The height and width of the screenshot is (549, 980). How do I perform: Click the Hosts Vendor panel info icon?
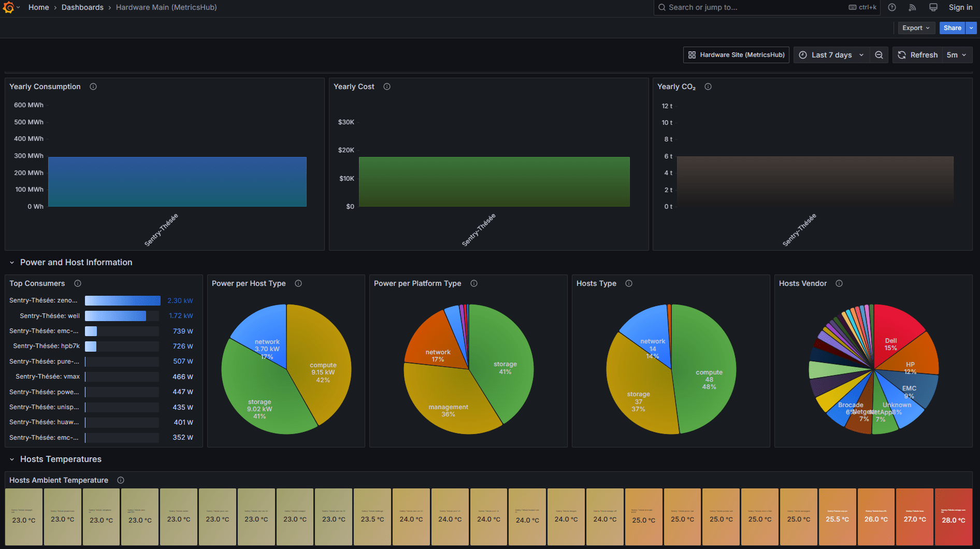pos(839,283)
